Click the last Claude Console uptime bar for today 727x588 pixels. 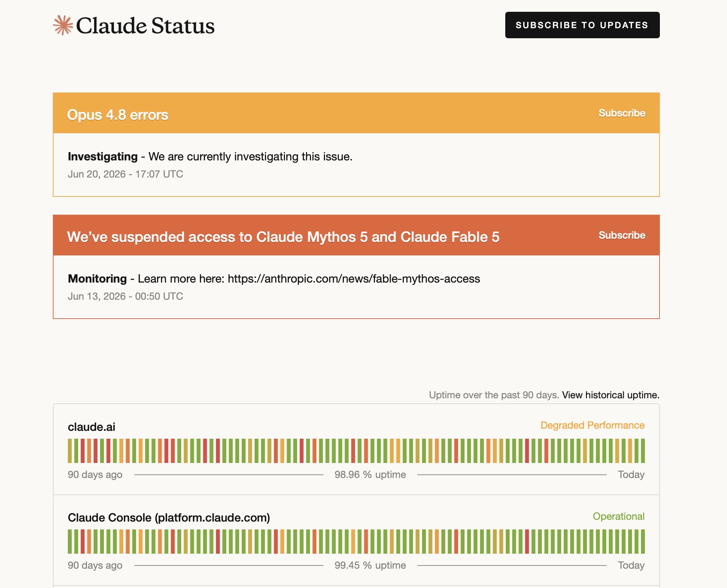point(643,542)
